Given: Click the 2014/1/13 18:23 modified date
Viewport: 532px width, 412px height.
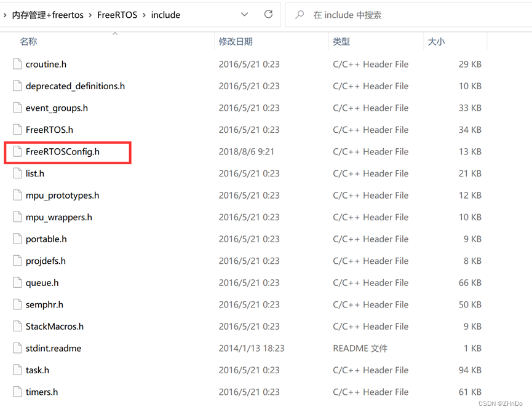Looking at the screenshot, I should point(252,348).
